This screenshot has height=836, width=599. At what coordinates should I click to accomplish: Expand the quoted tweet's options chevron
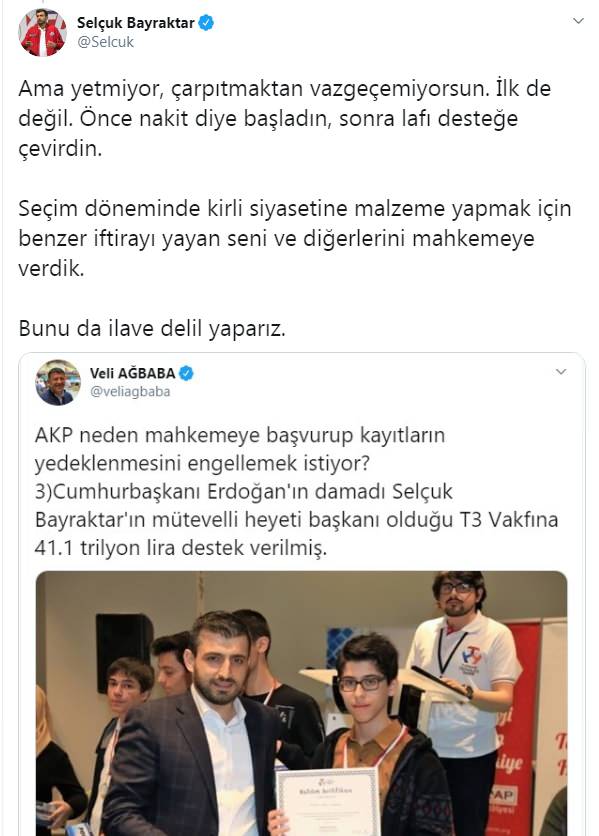tap(561, 372)
